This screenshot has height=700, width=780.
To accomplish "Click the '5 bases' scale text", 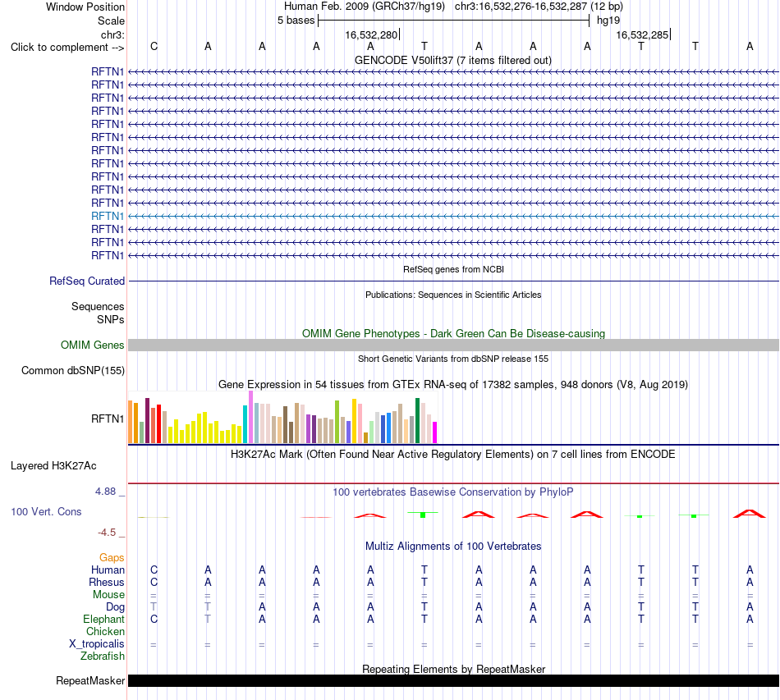I will coord(296,21).
